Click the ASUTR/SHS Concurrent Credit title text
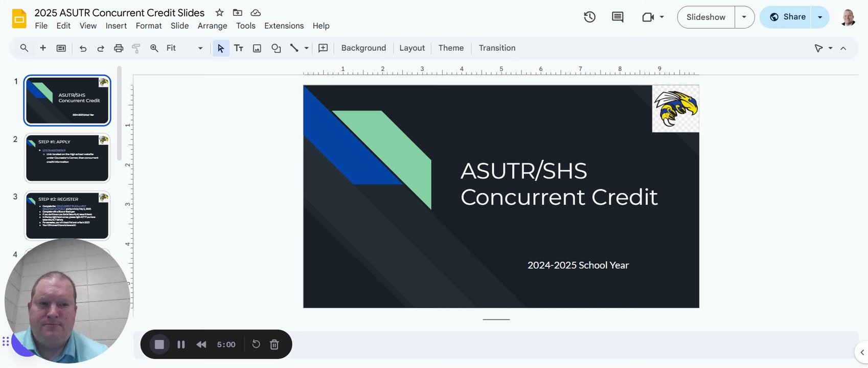The width and height of the screenshot is (868, 368). 559,184
